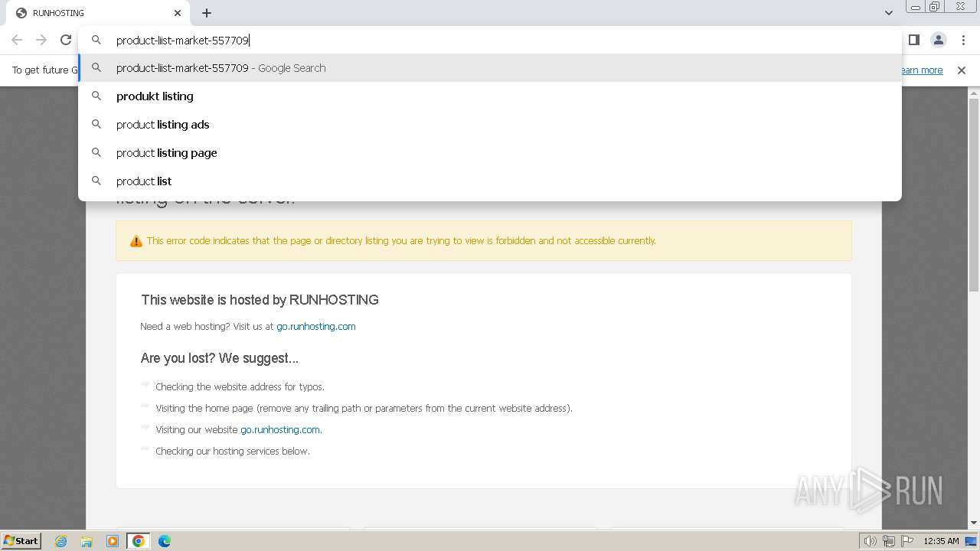Image resolution: width=980 pixels, height=551 pixels.
Task: Open the Chrome profile avatar
Action: coord(938,40)
